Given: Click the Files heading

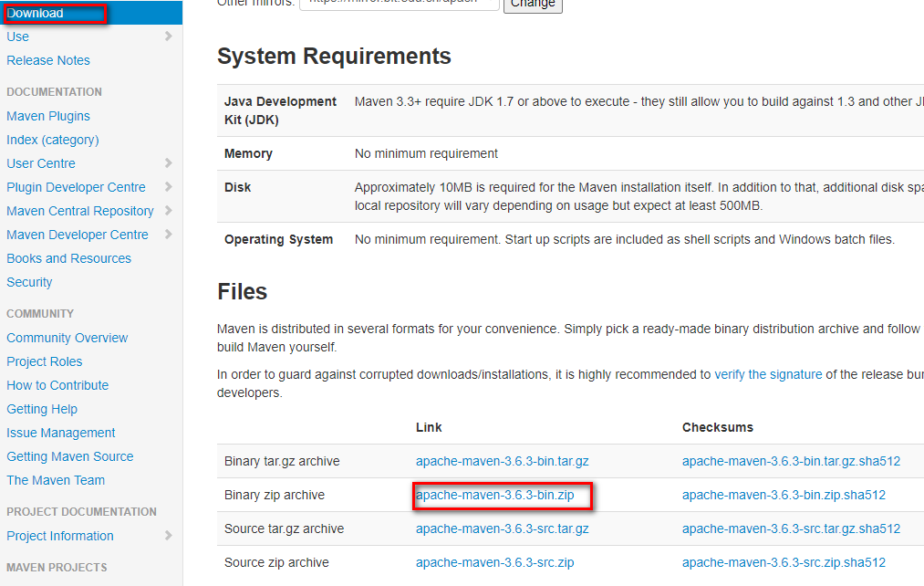Looking at the screenshot, I should 243,292.
